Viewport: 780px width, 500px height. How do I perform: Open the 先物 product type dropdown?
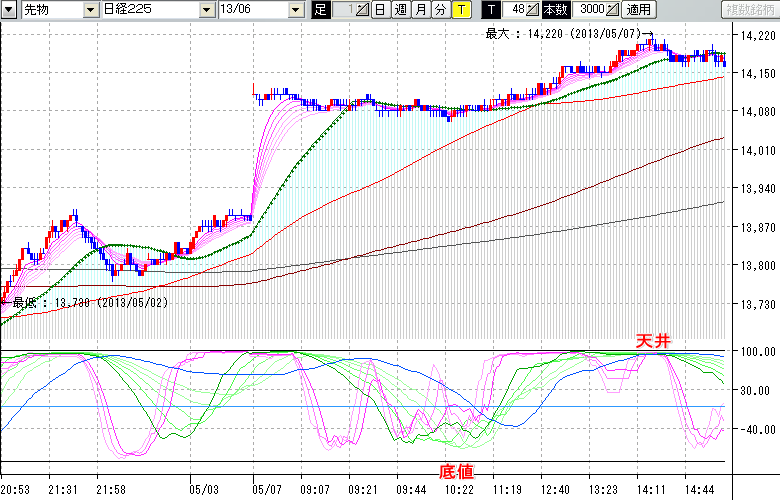90,10
